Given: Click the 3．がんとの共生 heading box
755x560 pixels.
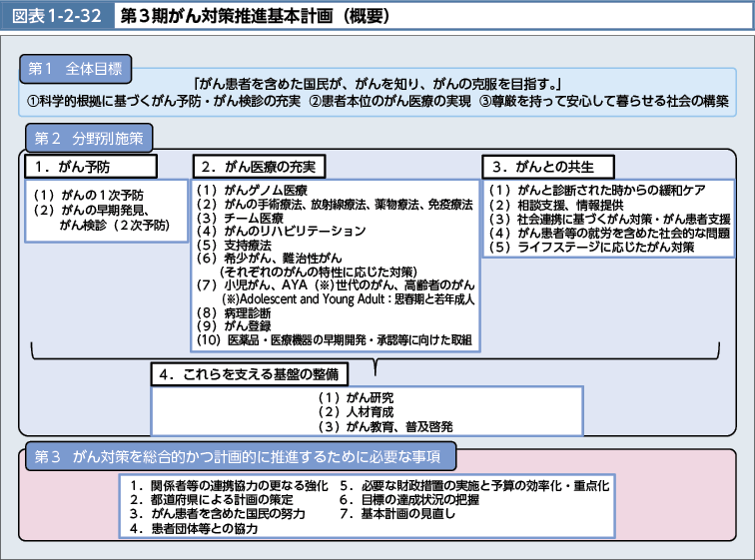Looking at the screenshot, I should click(547, 166).
